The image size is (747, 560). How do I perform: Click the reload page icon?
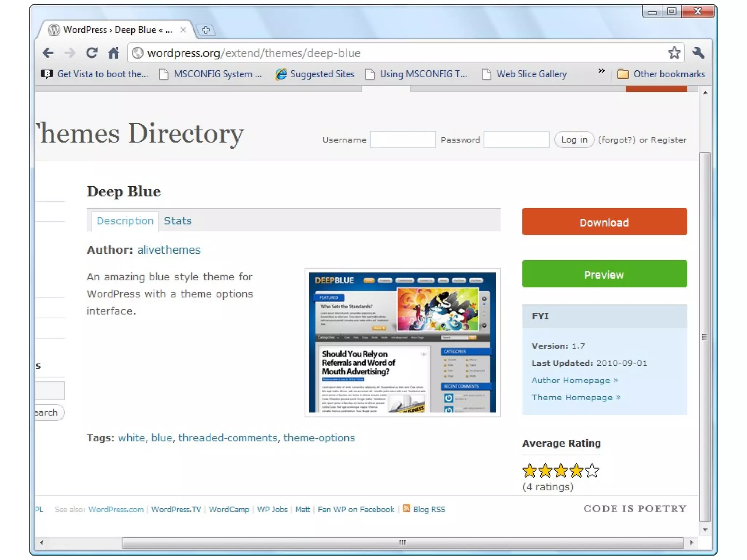tap(92, 53)
